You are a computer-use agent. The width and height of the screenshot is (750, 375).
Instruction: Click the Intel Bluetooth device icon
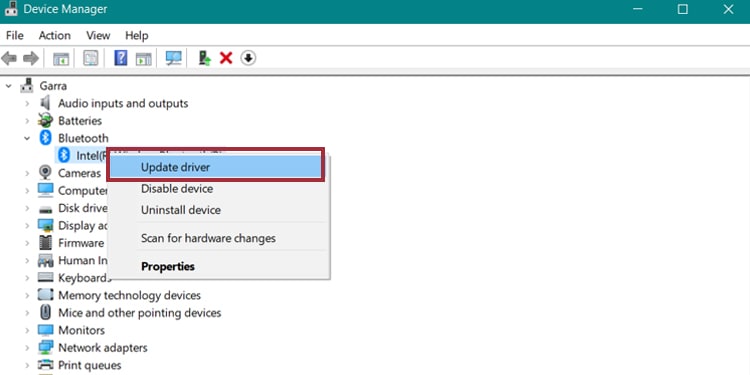click(64, 155)
